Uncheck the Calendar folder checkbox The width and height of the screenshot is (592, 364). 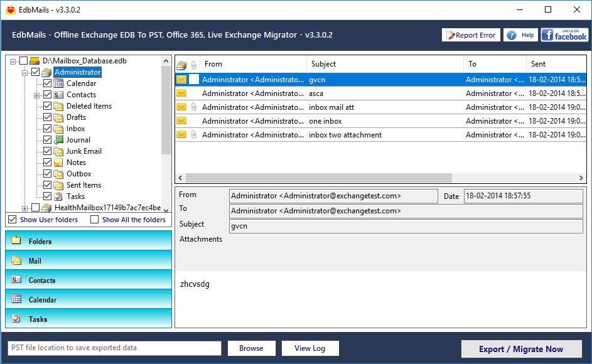pyautogui.click(x=47, y=83)
